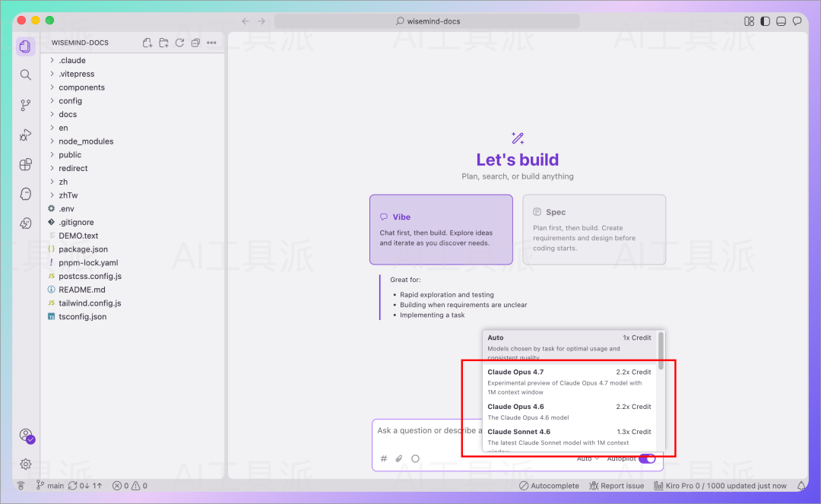
Task: Open the .env file
Action: coord(133,208)
